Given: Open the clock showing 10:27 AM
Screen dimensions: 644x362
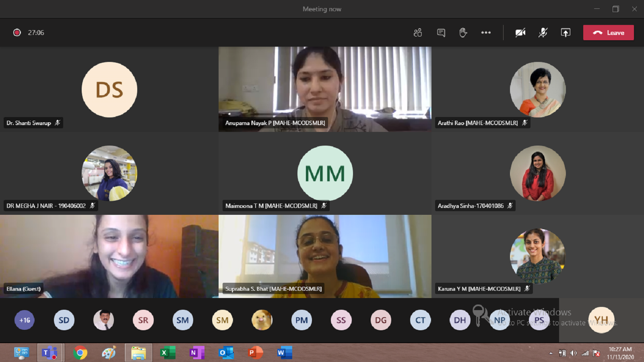Looking at the screenshot, I should [x=620, y=353].
